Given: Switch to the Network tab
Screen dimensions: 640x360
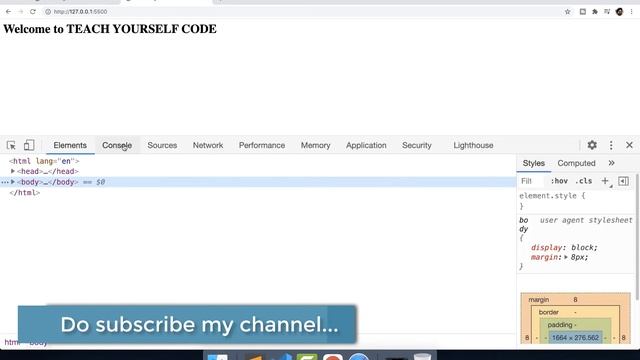Looking at the screenshot, I should click(x=208, y=145).
